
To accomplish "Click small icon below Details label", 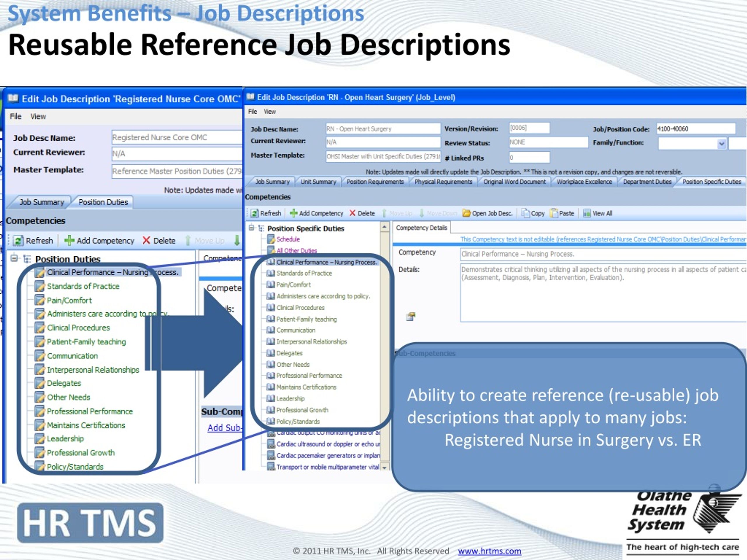I will pyautogui.click(x=411, y=316).
